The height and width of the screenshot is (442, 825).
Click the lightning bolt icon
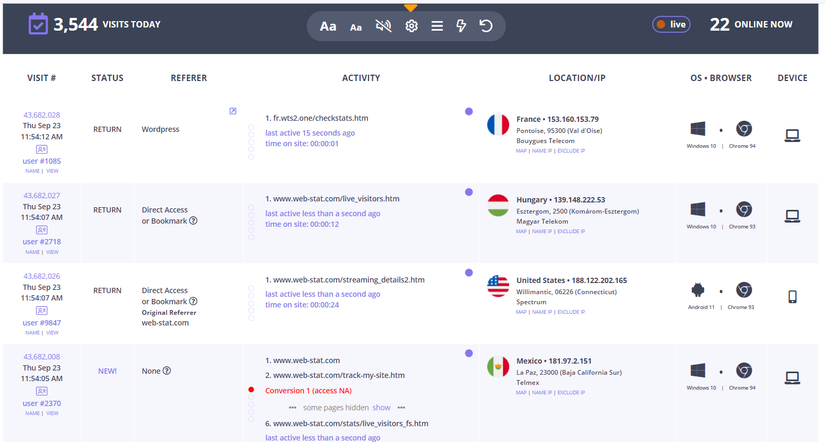(x=461, y=26)
